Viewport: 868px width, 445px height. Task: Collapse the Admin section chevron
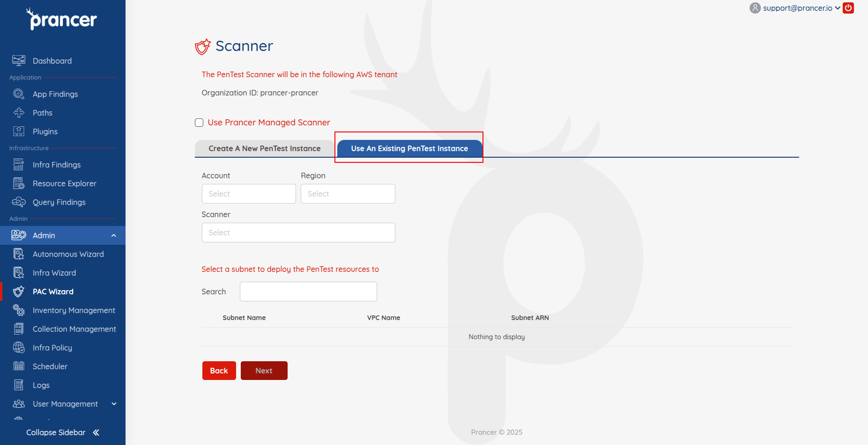(x=114, y=235)
